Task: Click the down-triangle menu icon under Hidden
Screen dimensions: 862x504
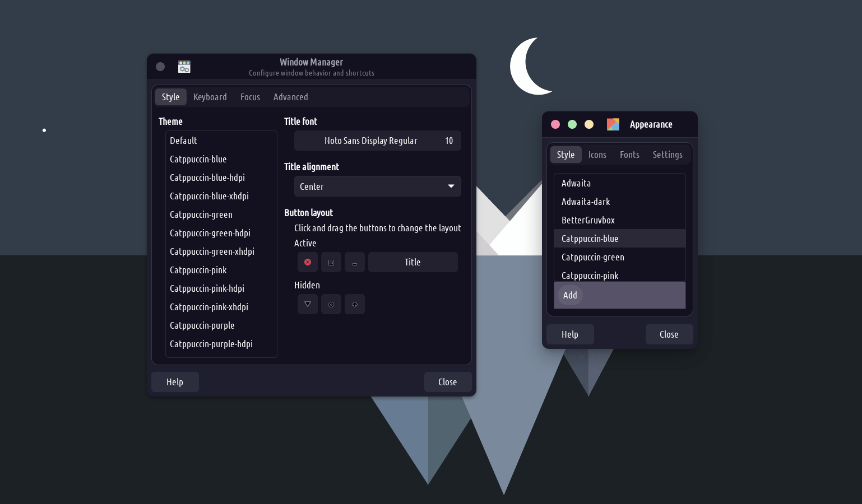Action: pos(308,304)
